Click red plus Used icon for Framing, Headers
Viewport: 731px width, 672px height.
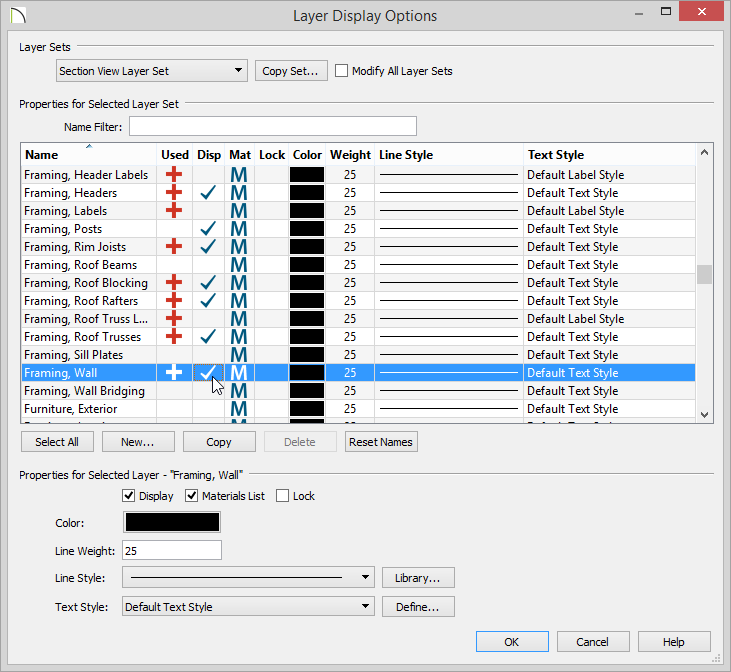pos(174,193)
